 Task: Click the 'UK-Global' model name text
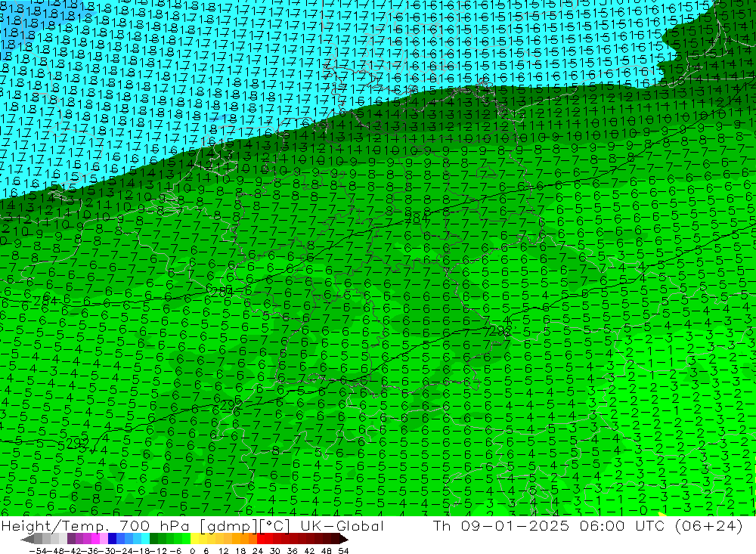click(x=342, y=526)
